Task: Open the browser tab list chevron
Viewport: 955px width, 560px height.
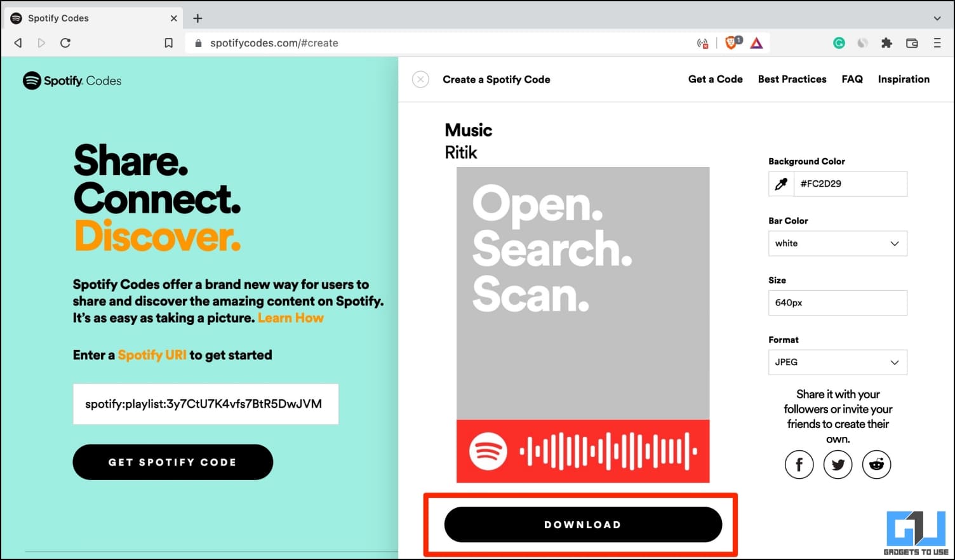Action: (937, 18)
